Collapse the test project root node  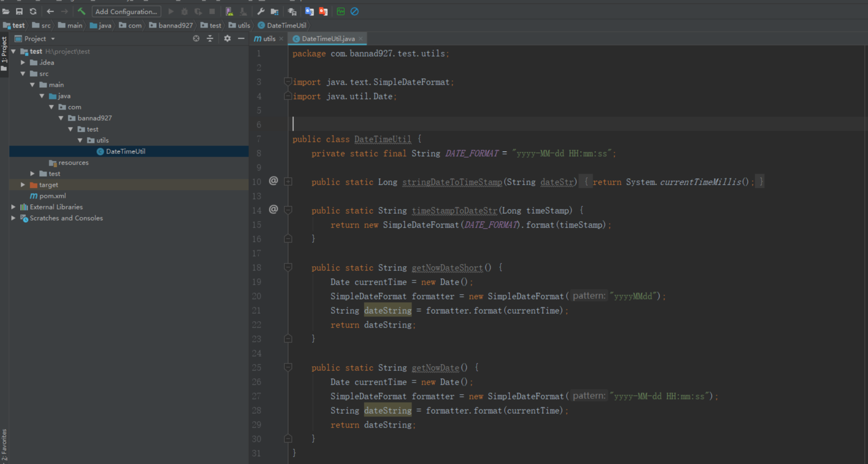(x=14, y=51)
